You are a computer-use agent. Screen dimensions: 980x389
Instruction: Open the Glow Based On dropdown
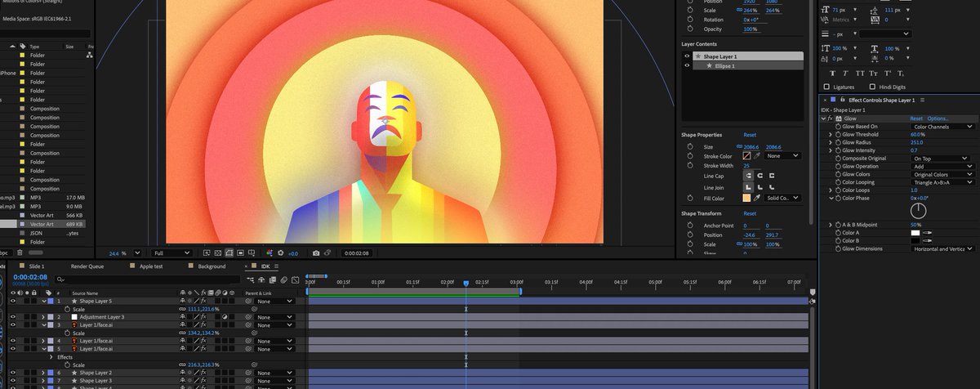pyautogui.click(x=943, y=127)
